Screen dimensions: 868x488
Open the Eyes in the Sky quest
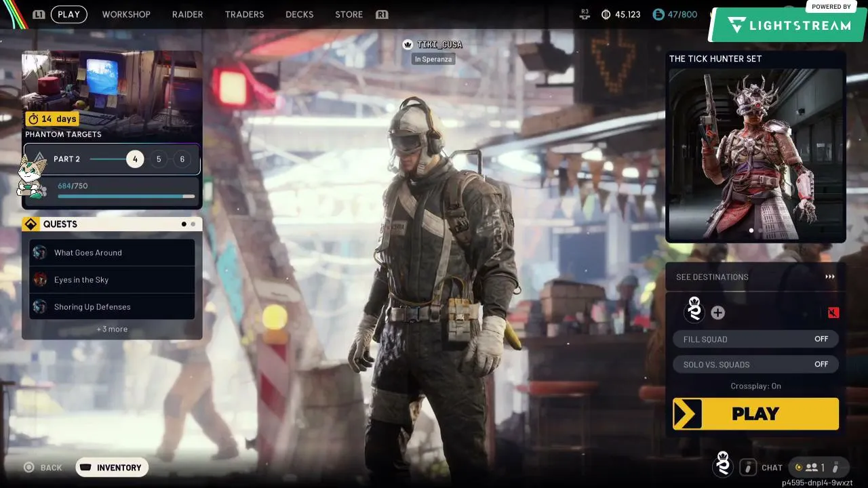[x=112, y=279]
